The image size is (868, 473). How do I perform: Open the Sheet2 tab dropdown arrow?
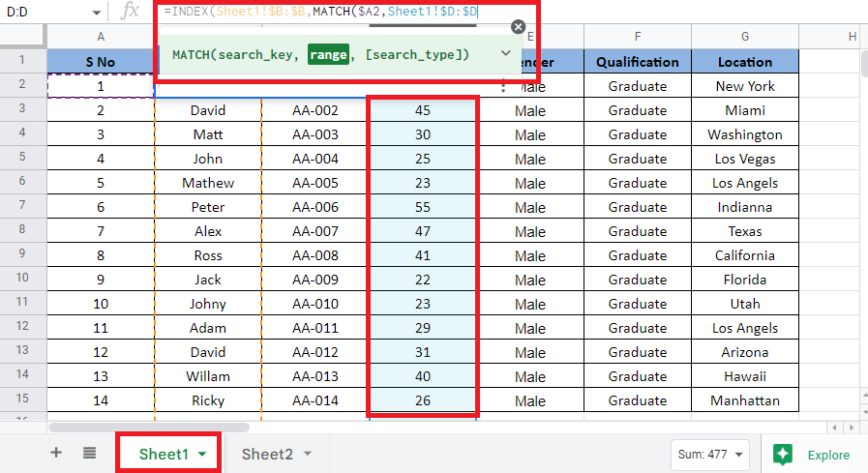(308, 454)
